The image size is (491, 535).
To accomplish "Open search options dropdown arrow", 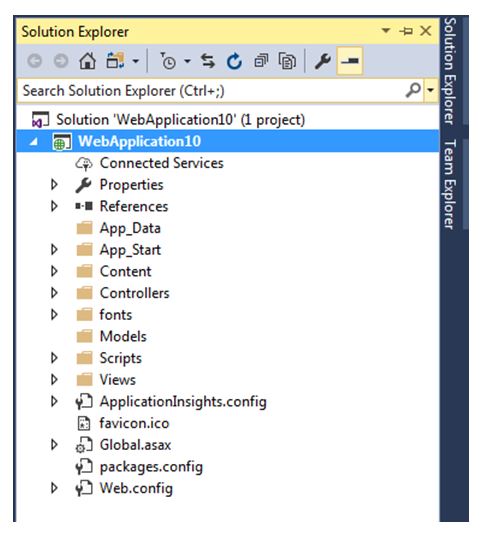I will click(431, 90).
